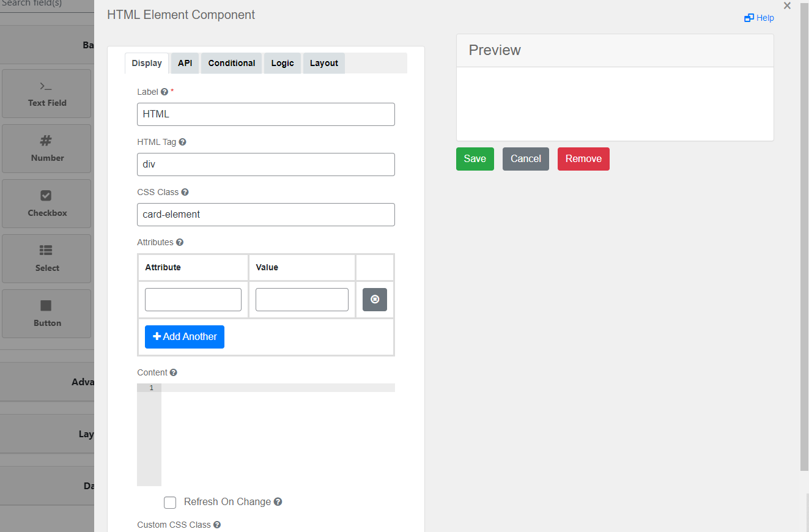Click the Content code editor area
The width and height of the screenshot is (809, 532).
278,434
